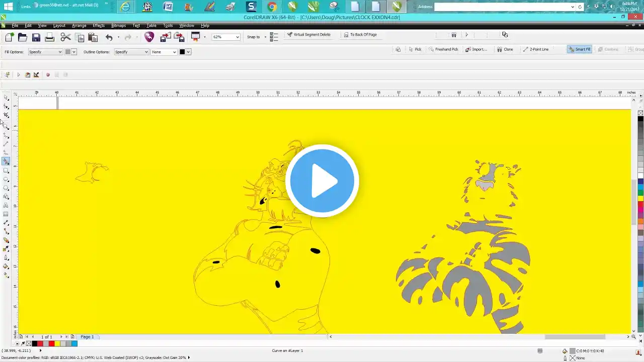Select the Pick tool in the toolbox
This screenshot has height=362, width=644.
coord(6,98)
